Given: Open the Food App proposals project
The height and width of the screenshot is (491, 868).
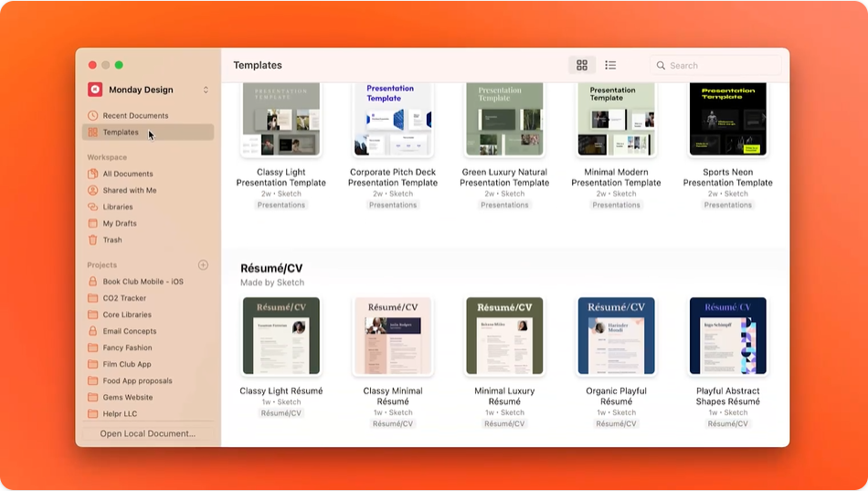Looking at the screenshot, I should 148,381.
